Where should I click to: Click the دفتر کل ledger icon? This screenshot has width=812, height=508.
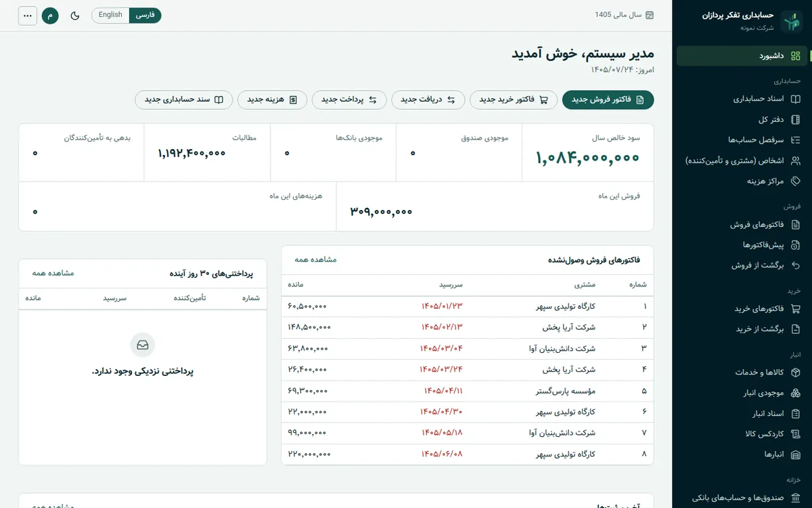click(796, 119)
